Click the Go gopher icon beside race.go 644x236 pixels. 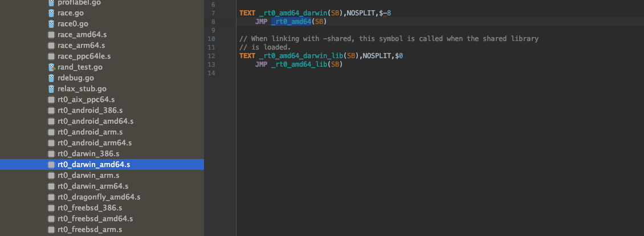pos(51,13)
